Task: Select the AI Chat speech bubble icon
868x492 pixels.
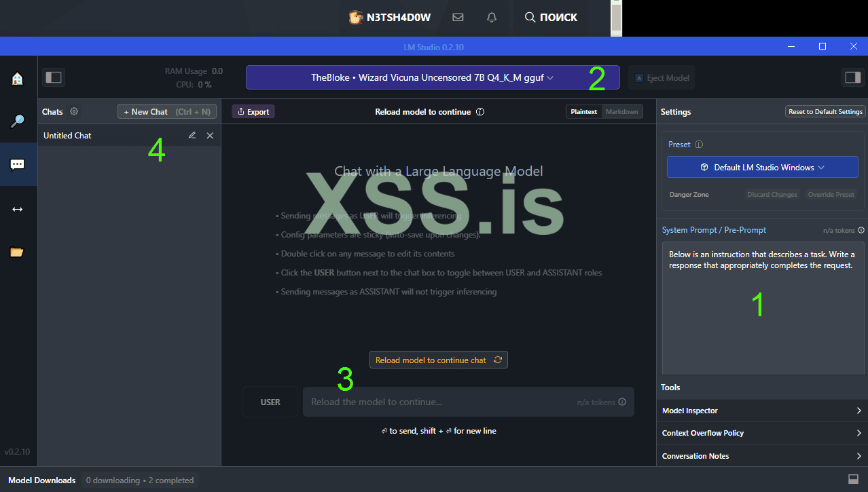Action: (18, 164)
